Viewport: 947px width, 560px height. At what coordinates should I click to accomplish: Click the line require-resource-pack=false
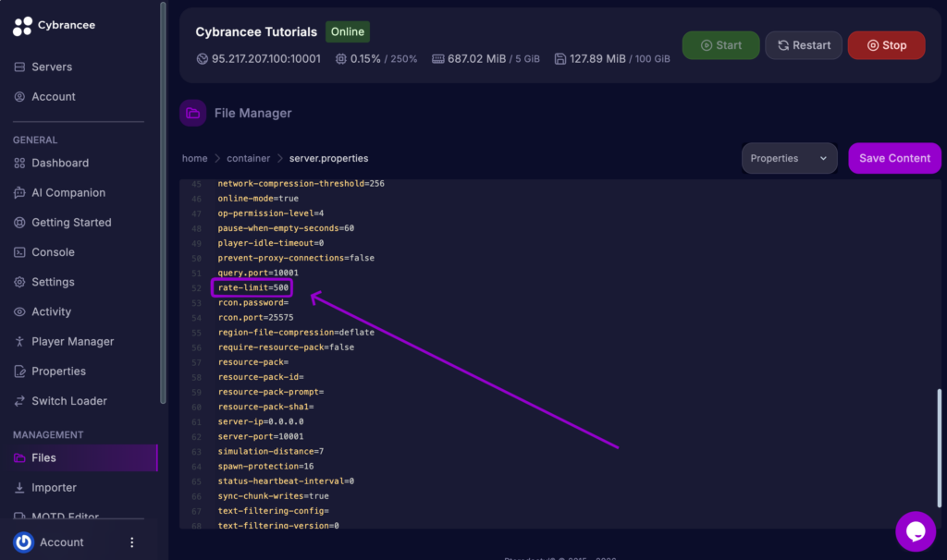pyautogui.click(x=286, y=347)
